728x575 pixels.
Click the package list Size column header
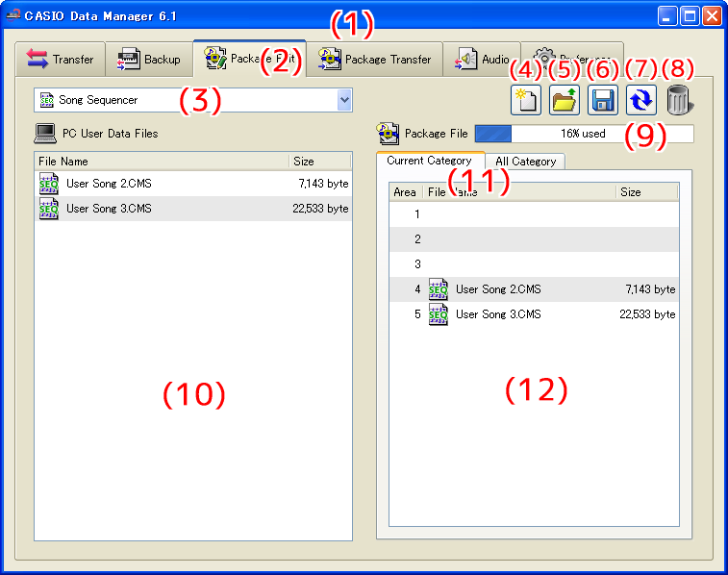click(x=647, y=192)
